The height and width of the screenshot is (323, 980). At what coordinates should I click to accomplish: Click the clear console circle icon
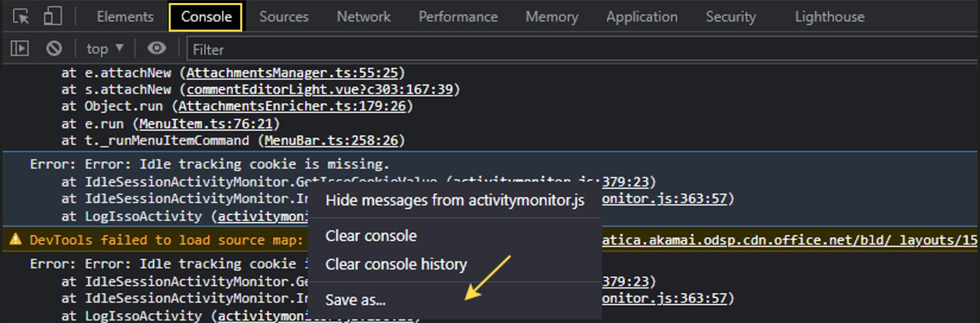(x=54, y=49)
